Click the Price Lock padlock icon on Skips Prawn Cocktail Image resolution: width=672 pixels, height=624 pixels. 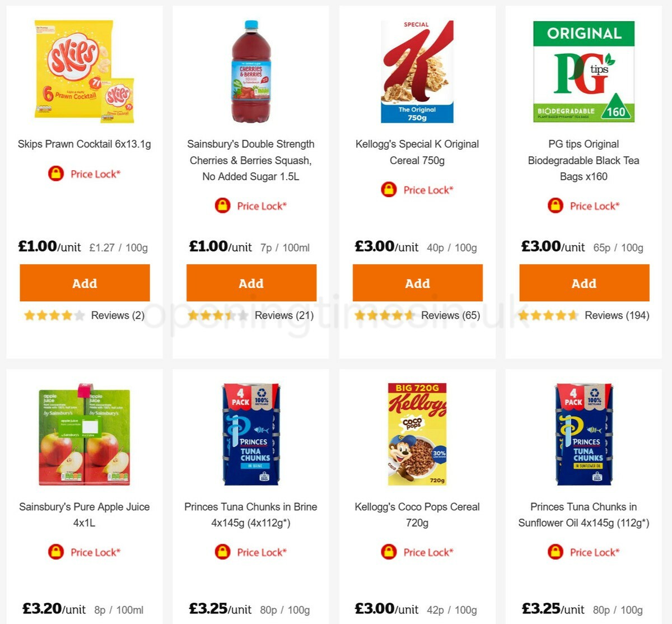(x=55, y=174)
